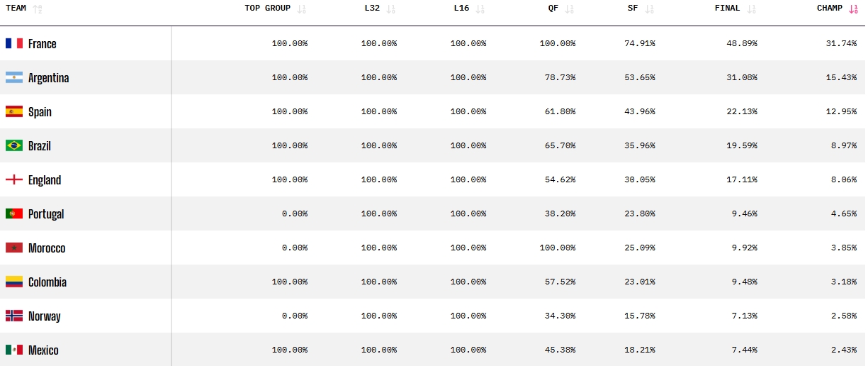Sort by QF column arrow icon
The height and width of the screenshot is (366, 868).
tap(570, 9)
